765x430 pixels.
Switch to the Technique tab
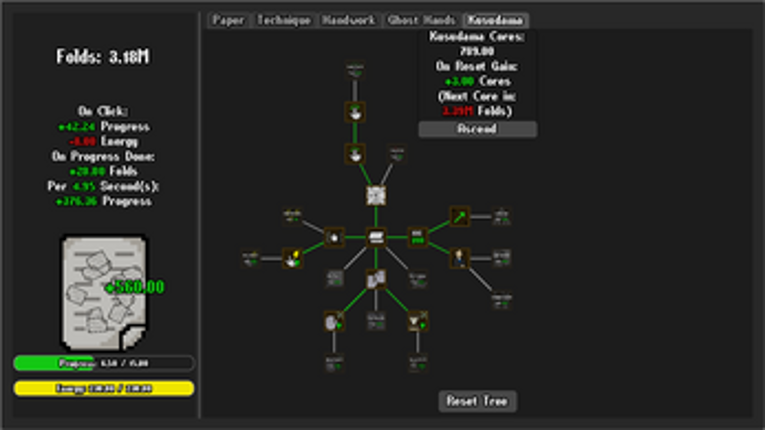[x=283, y=20]
